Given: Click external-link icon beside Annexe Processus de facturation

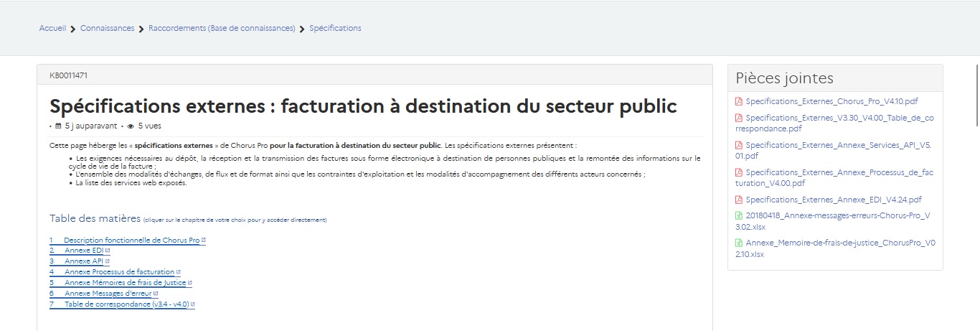Looking at the screenshot, I should (x=178, y=272).
